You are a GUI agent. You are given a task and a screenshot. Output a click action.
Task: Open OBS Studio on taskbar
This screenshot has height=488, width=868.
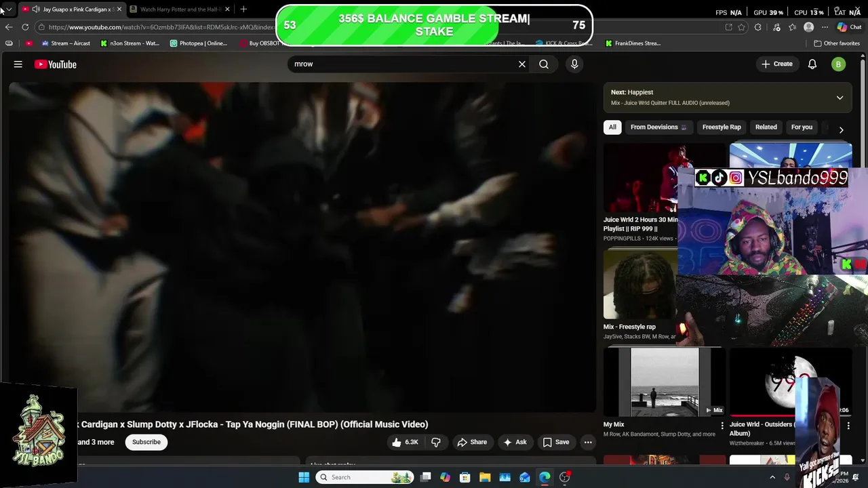564,477
